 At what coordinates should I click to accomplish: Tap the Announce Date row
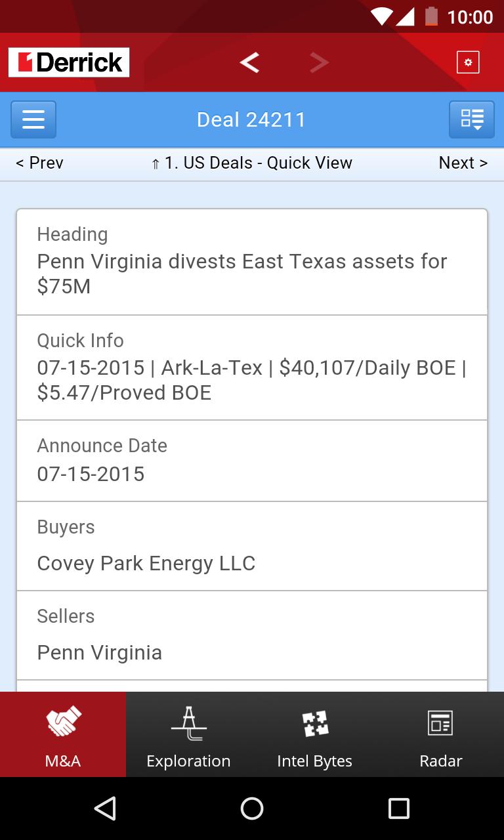(x=252, y=461)
